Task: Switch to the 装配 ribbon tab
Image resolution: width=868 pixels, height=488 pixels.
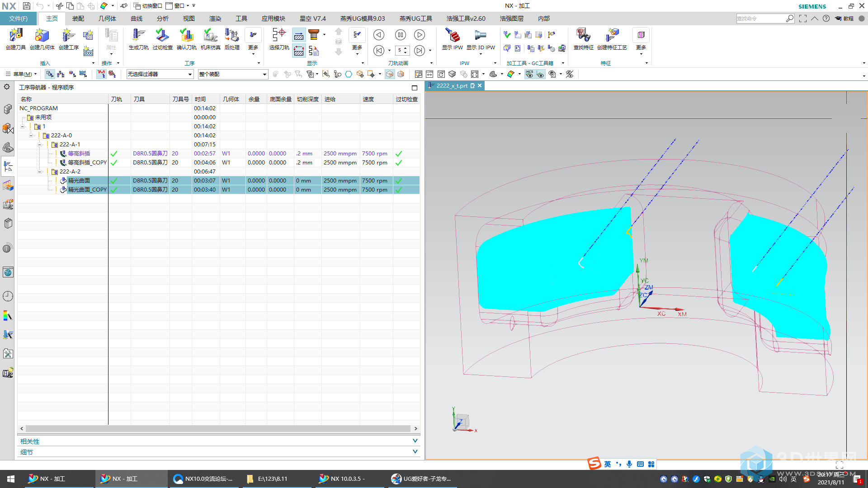Action: tap(78, 19)
